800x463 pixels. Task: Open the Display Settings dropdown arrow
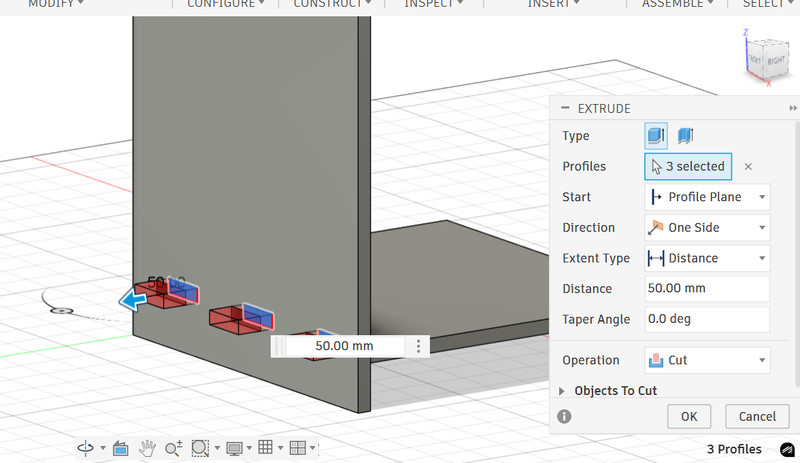pyautogui.click(x=249, y=448)
